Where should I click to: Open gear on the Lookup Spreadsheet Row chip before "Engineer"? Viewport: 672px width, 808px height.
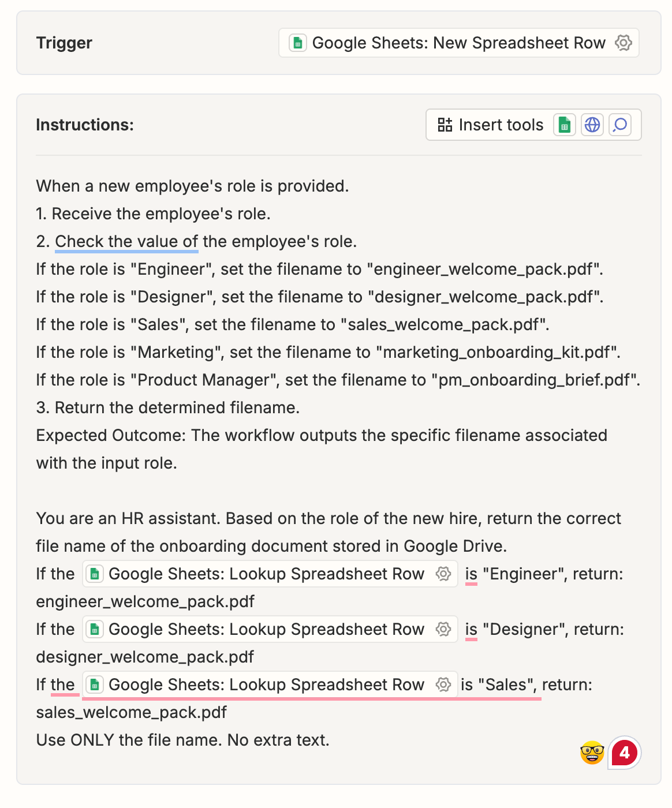(x=443, y=574)
